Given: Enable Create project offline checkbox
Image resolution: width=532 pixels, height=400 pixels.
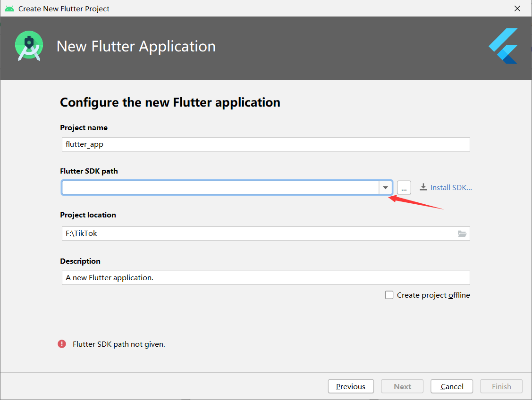Looking at the screenshot, I should point(389,295).
